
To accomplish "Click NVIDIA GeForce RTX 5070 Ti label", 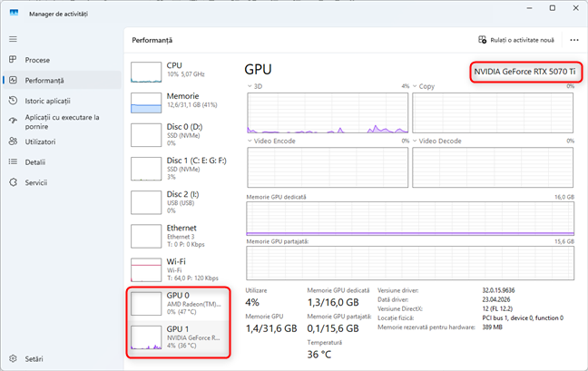I will coord(524,72).
